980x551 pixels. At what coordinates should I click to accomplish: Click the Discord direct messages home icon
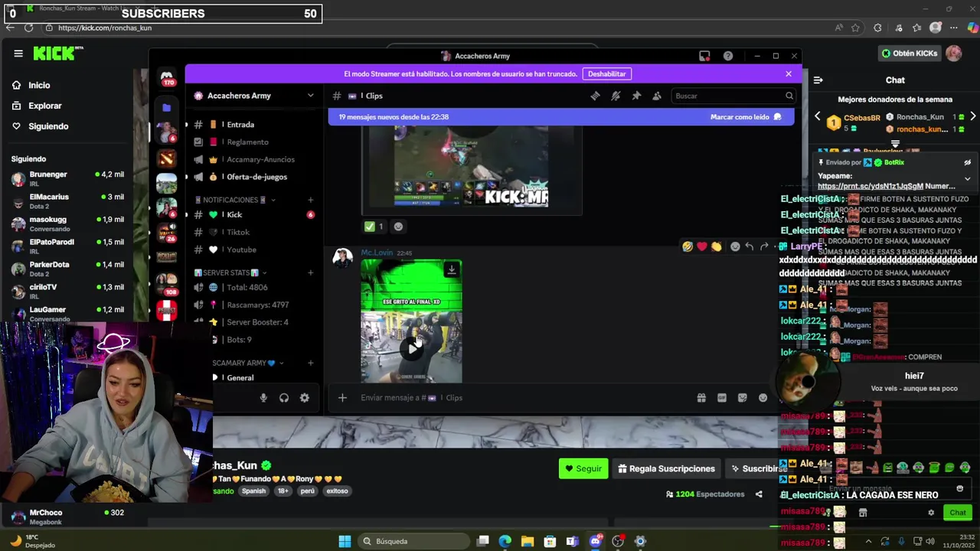coord(166,77)
